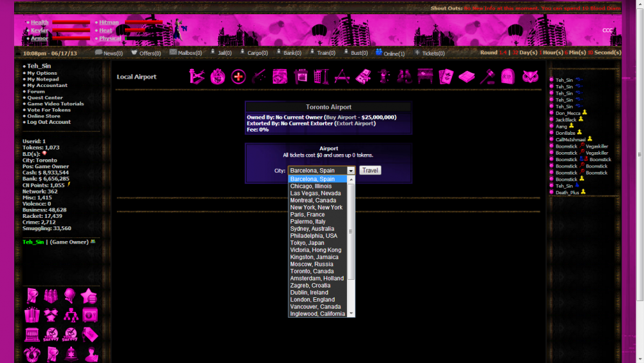Collapse the City dropdown arrow
The image size is (644, 363).
351,171
